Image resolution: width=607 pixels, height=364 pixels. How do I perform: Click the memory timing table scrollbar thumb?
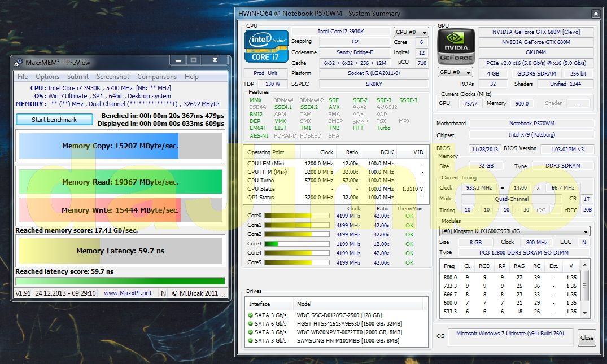coord(585,286)
